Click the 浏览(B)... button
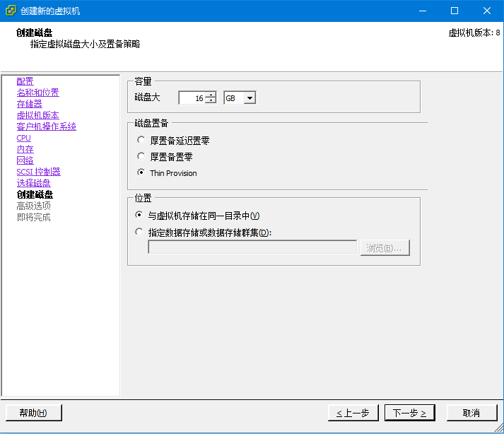Viewport: 504px width, 434px height. pyautogui.click(x=385, y=248)
